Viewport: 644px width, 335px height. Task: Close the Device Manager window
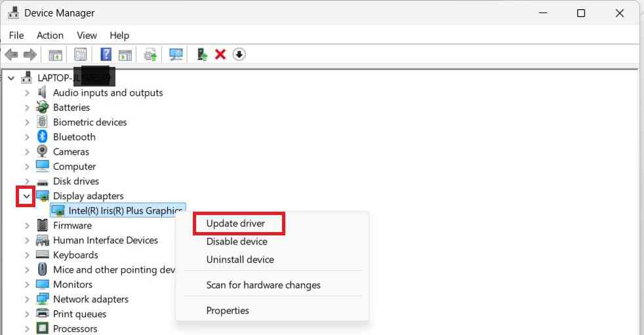click(x=620, y=13)
